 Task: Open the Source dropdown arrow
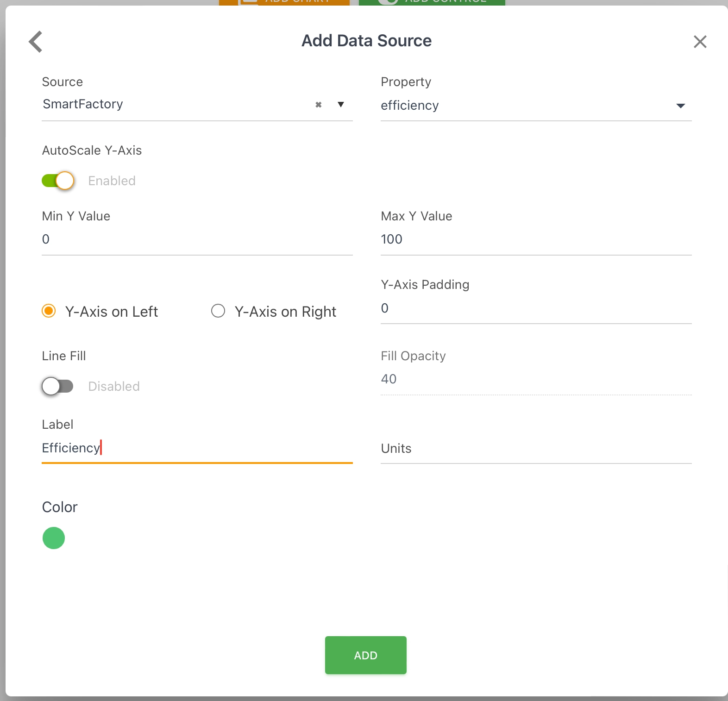click(341, 105)
